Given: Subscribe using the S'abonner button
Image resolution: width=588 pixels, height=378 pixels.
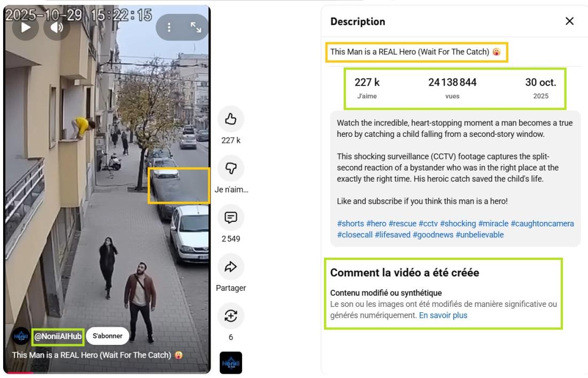Looking at the screenshot, I should (x=107, y=336).
